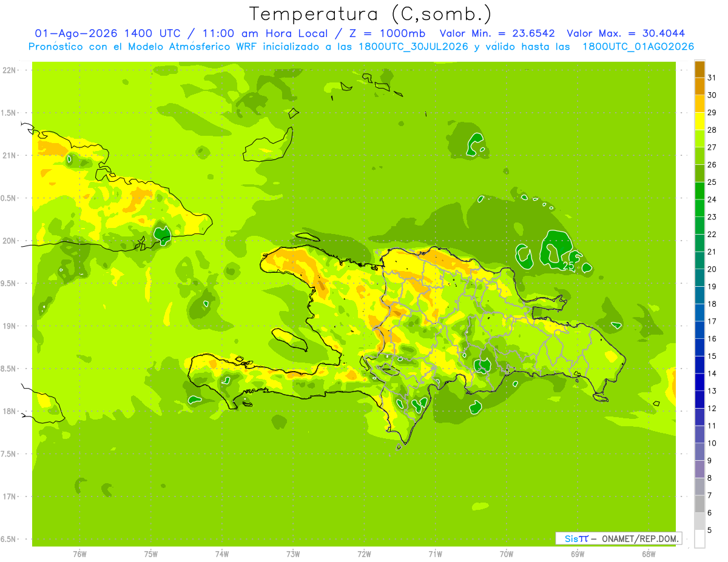Click the legend value '11'
728x562 pixels.
pyautogui.click(x=712, y=426)
